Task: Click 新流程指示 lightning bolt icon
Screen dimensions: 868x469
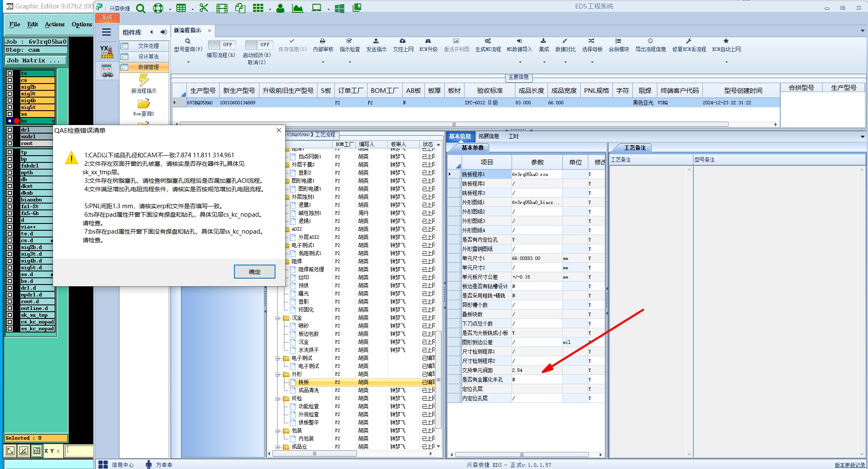Action: coord(144,80)
